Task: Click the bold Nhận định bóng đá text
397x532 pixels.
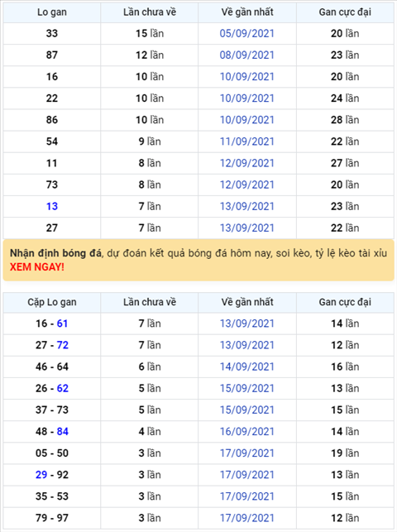Action: [x=55, y=253]
